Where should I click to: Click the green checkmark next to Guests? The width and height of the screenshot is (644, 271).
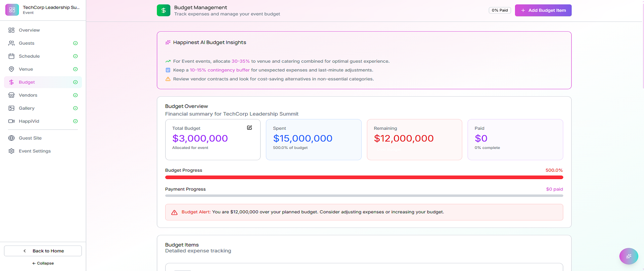pos(76,43)
